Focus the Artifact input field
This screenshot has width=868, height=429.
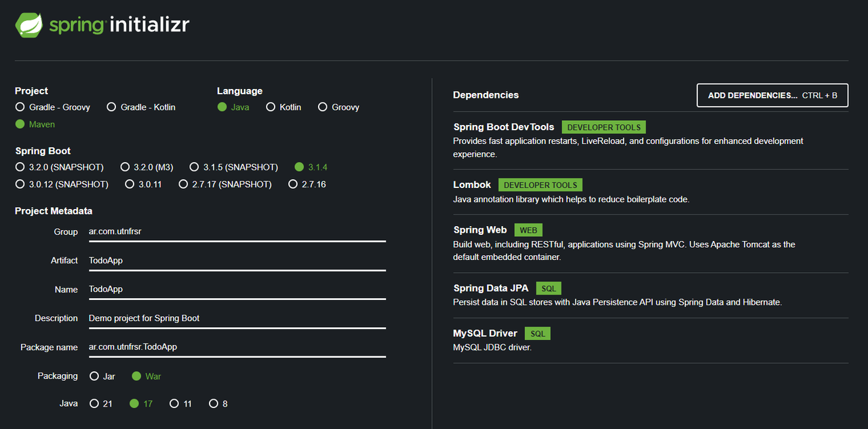[x=237, y=261]
